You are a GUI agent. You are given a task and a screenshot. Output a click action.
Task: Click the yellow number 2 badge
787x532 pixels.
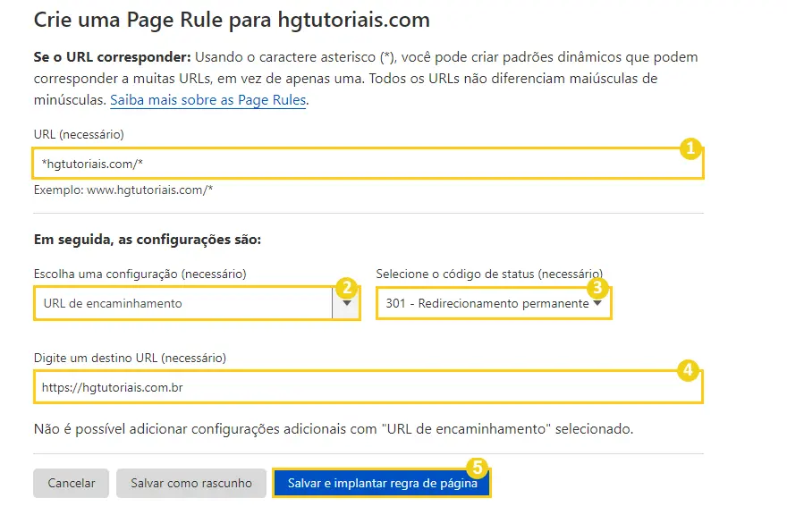[345, 287]
